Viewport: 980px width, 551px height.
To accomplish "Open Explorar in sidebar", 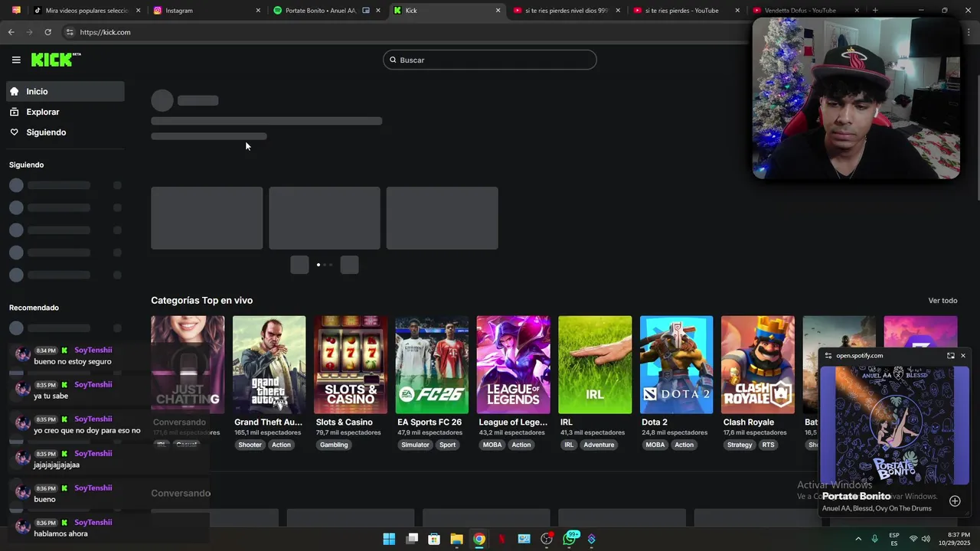I will coord(66,112).
